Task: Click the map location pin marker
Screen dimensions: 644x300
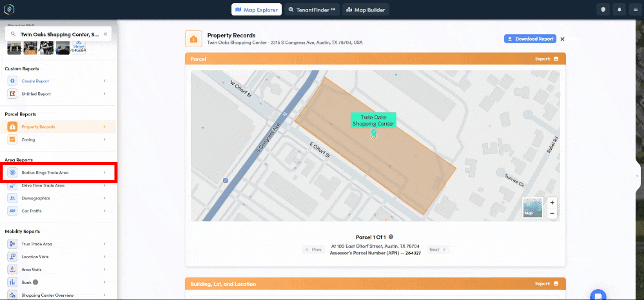Action: pos(373,134)
